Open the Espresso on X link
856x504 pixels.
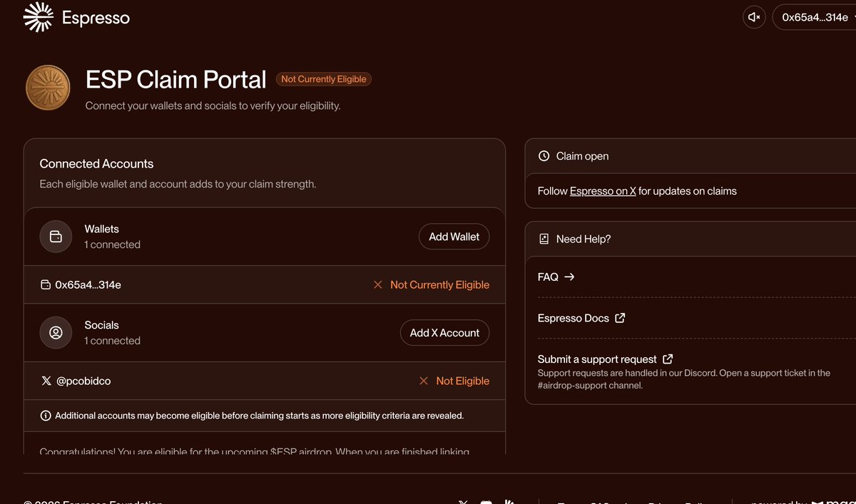[x=603, y=191]
